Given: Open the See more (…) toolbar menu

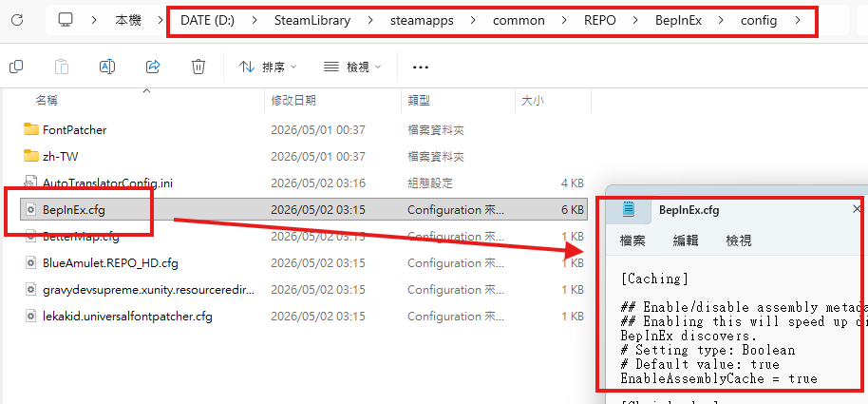Looking at the screenshot, I should coord(421,67).
